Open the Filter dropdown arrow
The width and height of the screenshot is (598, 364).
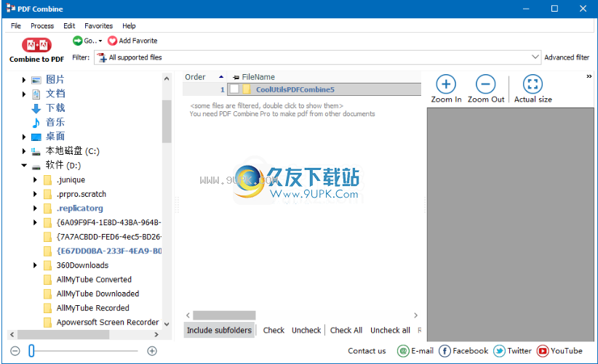(535, 57)
